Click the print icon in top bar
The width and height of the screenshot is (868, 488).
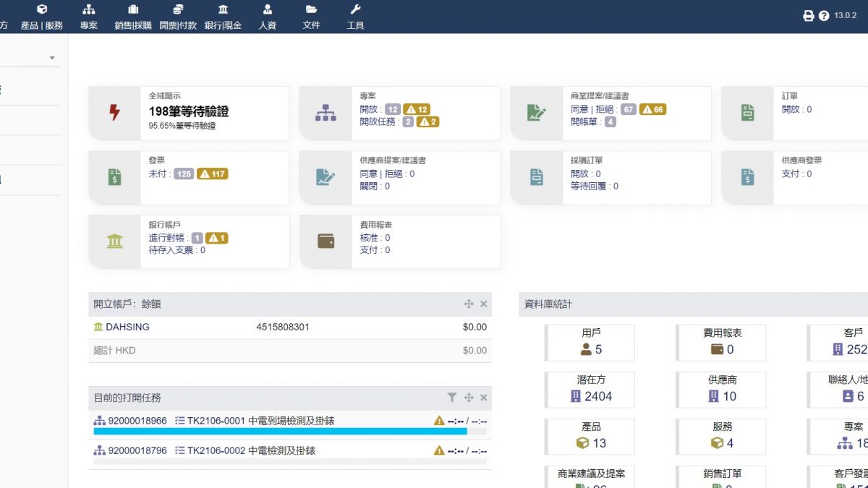[x=809, y=16]
